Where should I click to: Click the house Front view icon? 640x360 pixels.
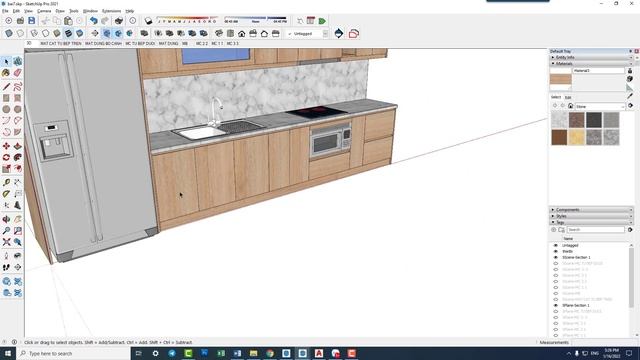pos(242,33)
